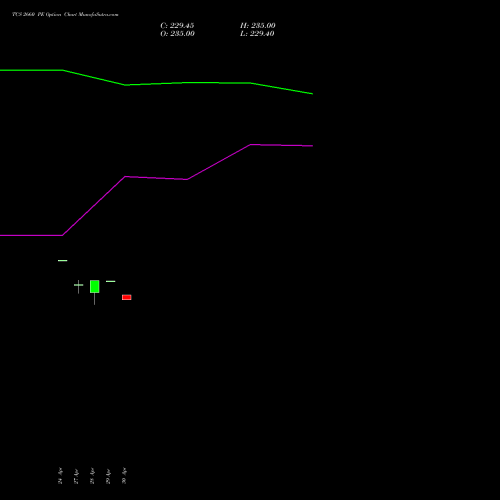Image resolution: width=500 pixels, height=500 pixels.
Task: Click the high value 'H: 235.00'
Action: [258, 26]
